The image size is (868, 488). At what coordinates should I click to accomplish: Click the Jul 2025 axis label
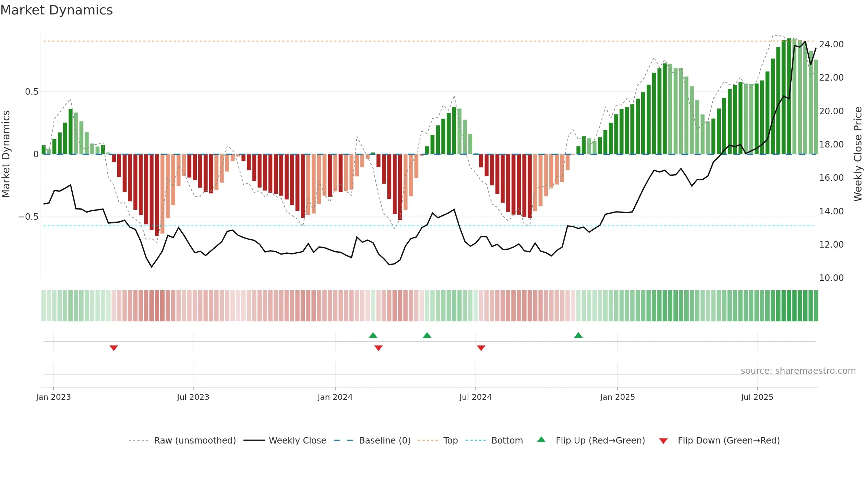click(x=757, y=397)
